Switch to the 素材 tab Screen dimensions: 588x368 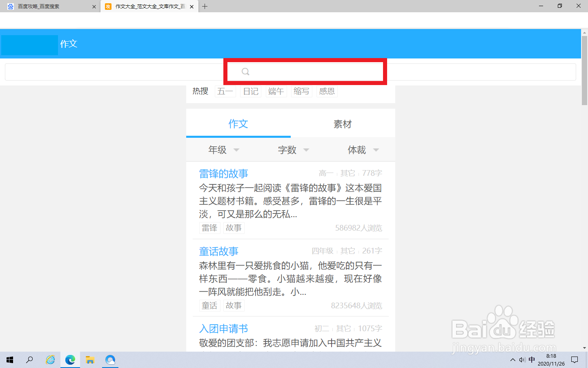[x=343, y=124]
